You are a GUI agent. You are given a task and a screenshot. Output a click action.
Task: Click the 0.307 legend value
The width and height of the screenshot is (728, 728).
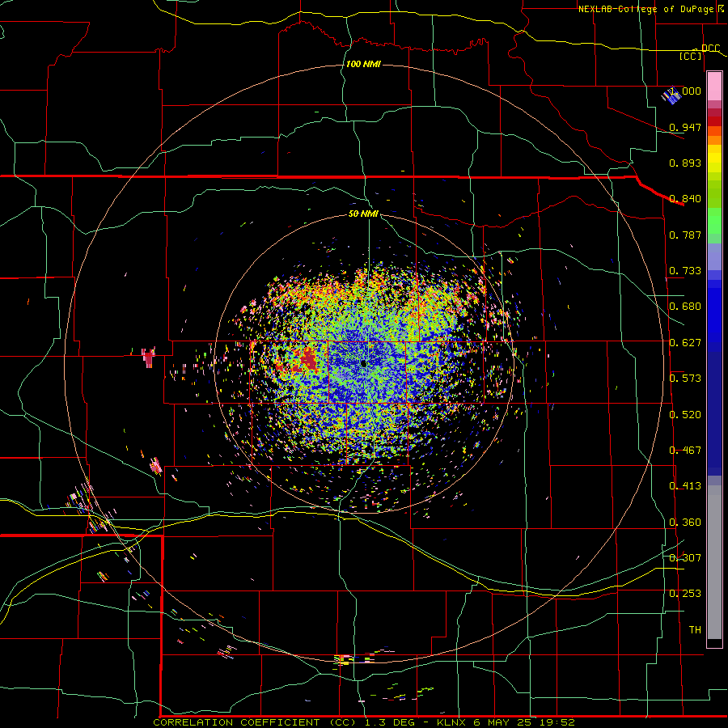coord(685,558)
